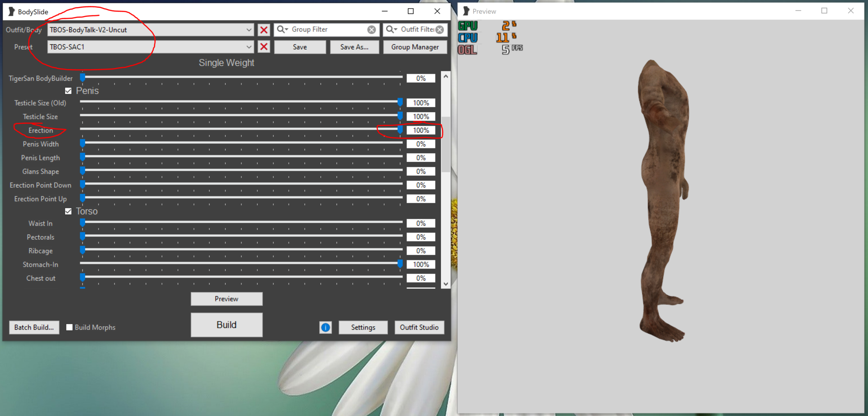This screenshot has height=416, width=868.
Task: Open the blue info icon
Action: click(x=325, y=327)
